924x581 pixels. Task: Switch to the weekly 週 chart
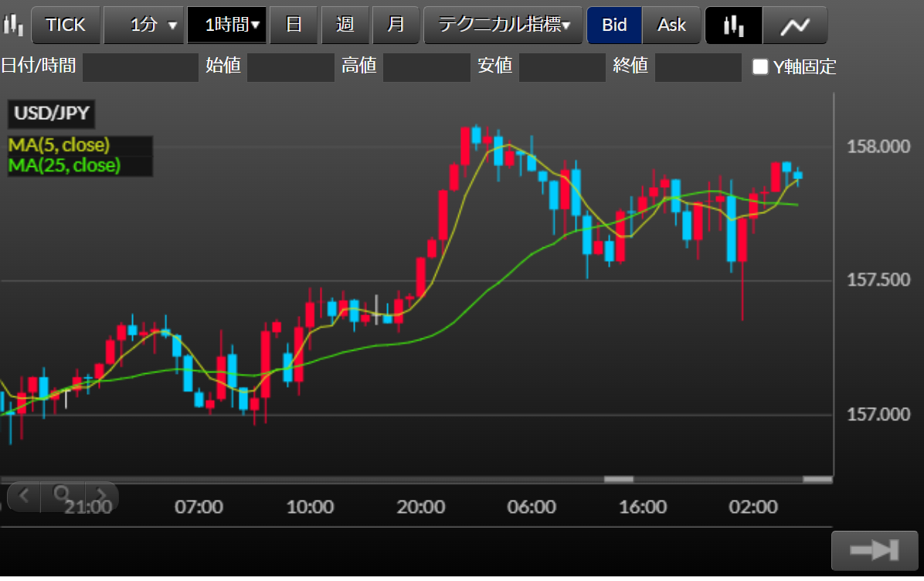pos(345,25)
